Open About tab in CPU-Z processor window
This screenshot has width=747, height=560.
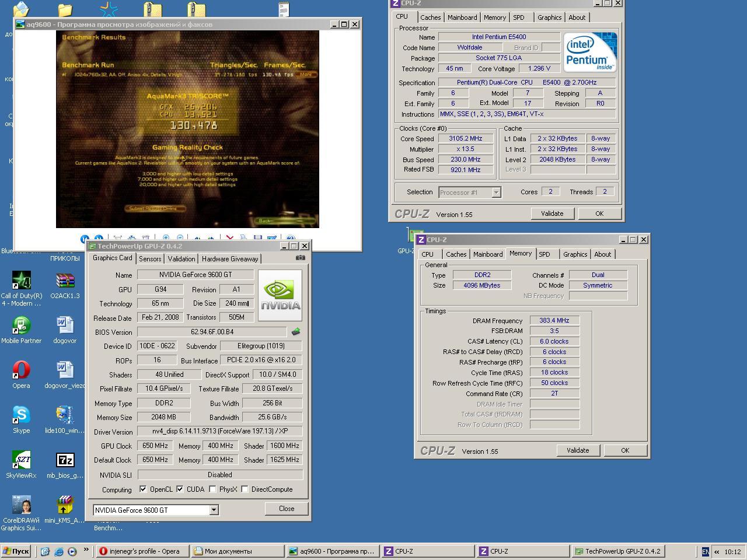[577, 17]
